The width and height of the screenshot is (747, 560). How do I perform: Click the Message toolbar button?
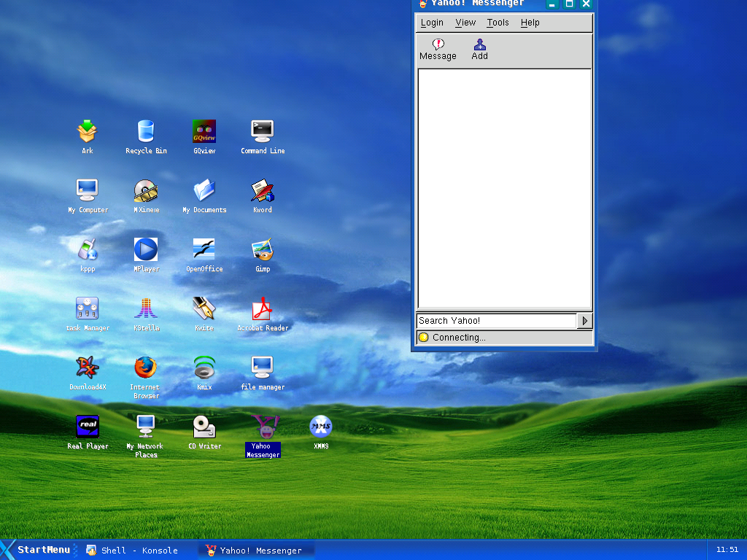pos(438,50)
